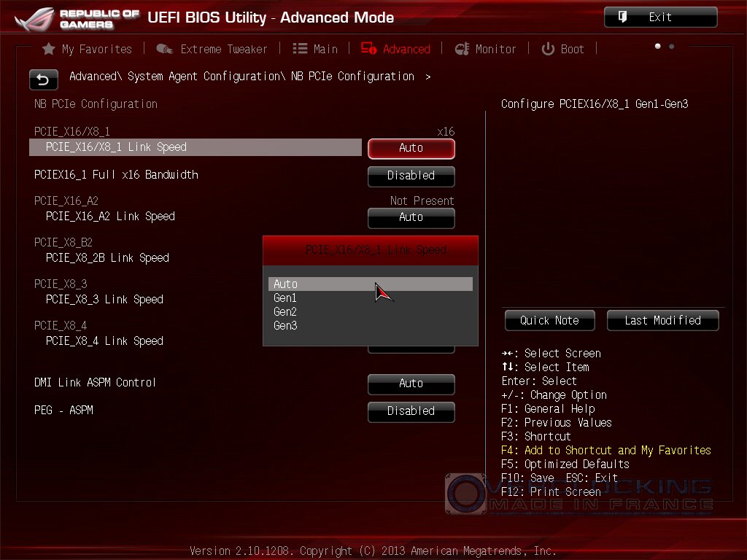Screen dimensions: 747x560
Task: Choose Gen3 in link speed popup
Action: point(370,325)
